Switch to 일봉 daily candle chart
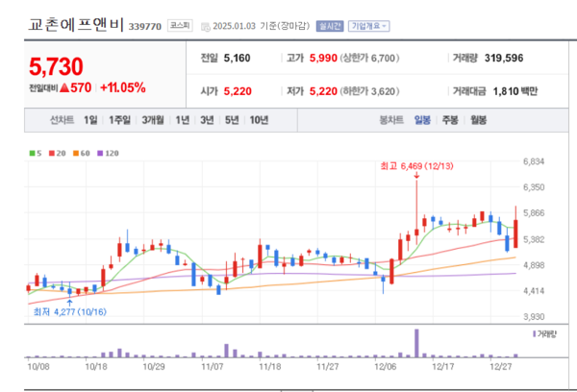Viewport: 577px width, 392px height. coord(422,120)
